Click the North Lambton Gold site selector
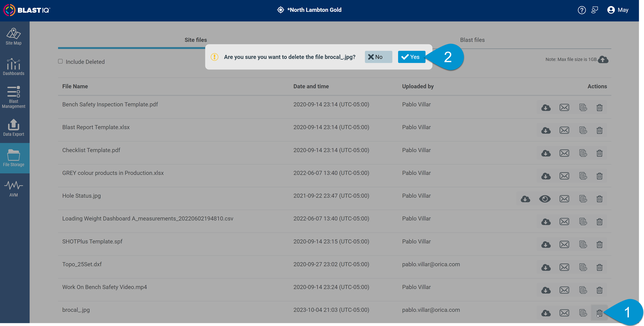The height and width of the screenshot is (326, 644). [309, 10]
